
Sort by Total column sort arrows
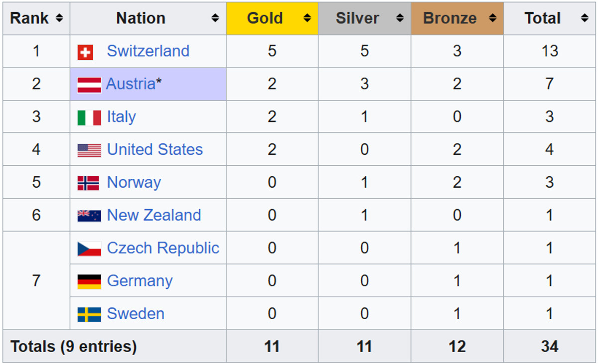coord(585,18)
